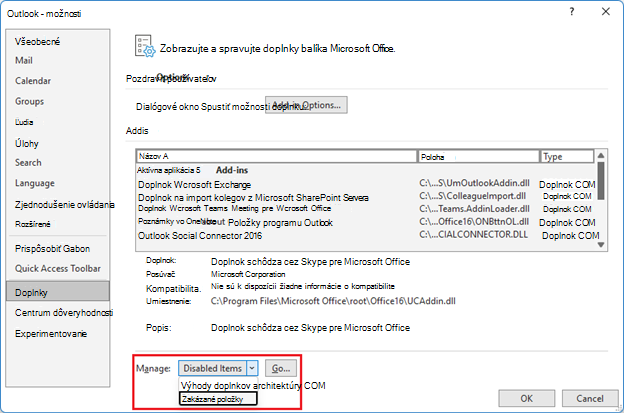Screen dimensions: 624x414
Task: Confirm with the OK button
Action: (x=526, y=398)
